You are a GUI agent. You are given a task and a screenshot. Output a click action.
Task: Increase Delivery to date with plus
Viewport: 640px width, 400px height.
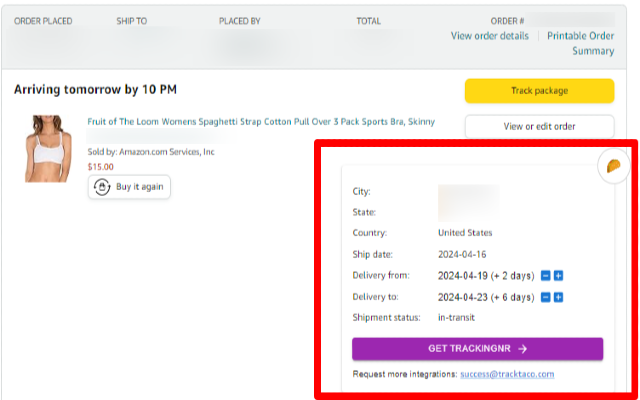558,297
